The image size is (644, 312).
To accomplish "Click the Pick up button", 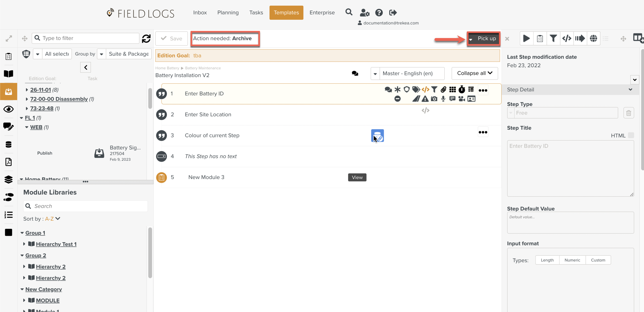I will (x=486, y=39).
